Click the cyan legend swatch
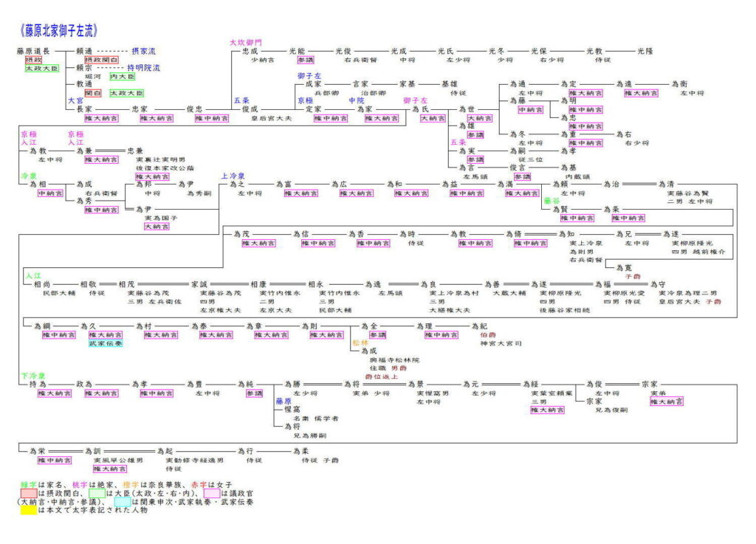This screenshot has height=544, width=756. pyautogui.click(x=123, y=501)
